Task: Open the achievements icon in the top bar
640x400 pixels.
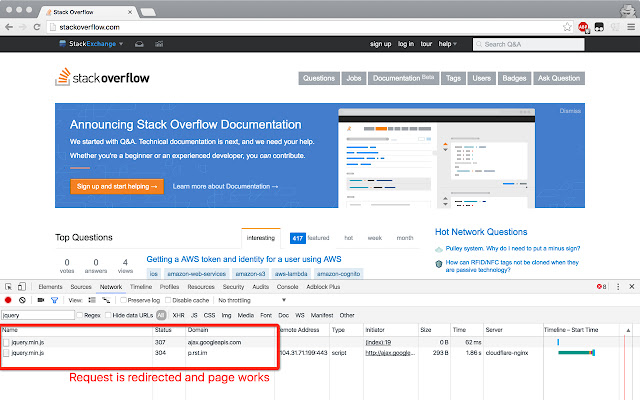Action: coord(159,44)
